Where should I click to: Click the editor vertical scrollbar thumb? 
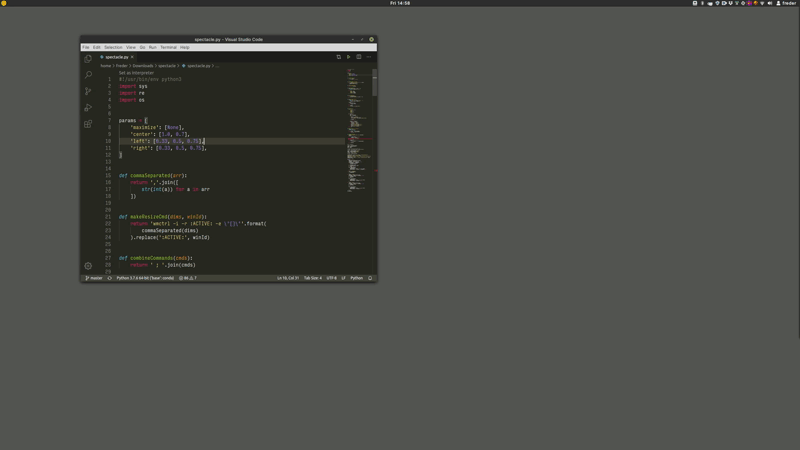374,83
